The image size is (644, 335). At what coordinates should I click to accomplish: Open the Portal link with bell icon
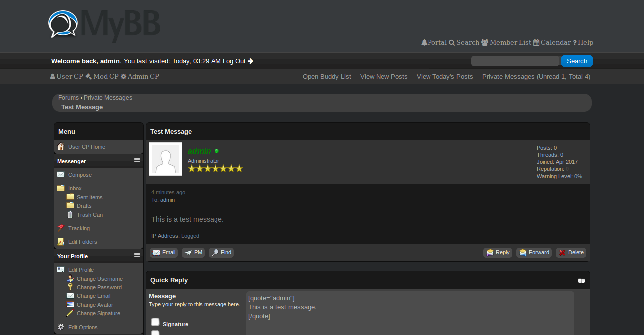tap(434, 43)
